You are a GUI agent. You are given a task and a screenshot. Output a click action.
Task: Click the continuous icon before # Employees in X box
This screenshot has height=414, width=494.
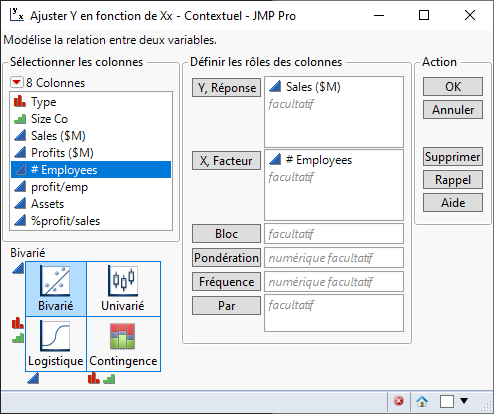pos(275,159)
